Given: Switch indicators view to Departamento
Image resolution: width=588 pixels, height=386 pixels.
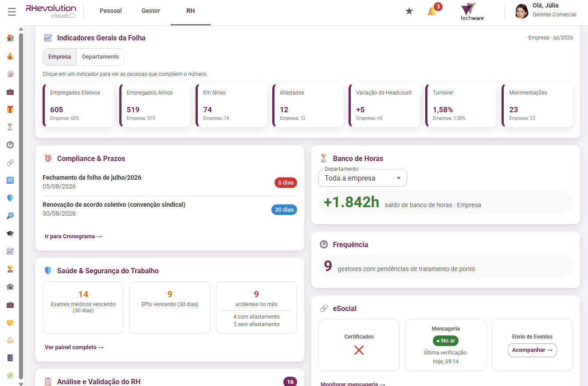Looking at the screenshot, I should pos(101,57).
